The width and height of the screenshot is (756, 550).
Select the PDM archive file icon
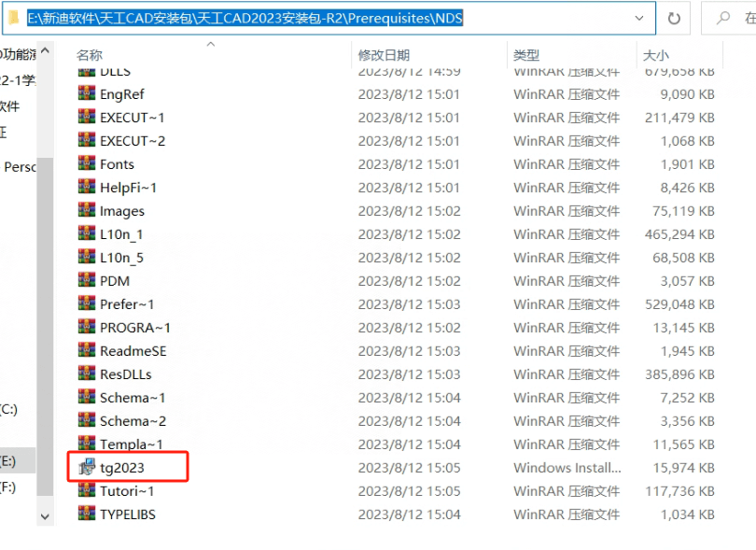point(87,280)
